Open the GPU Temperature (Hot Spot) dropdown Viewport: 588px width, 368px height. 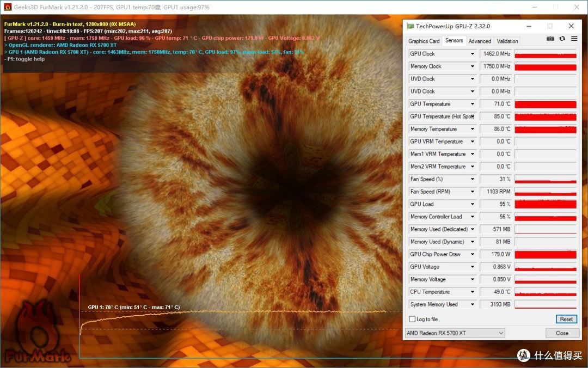coord(473,116)
